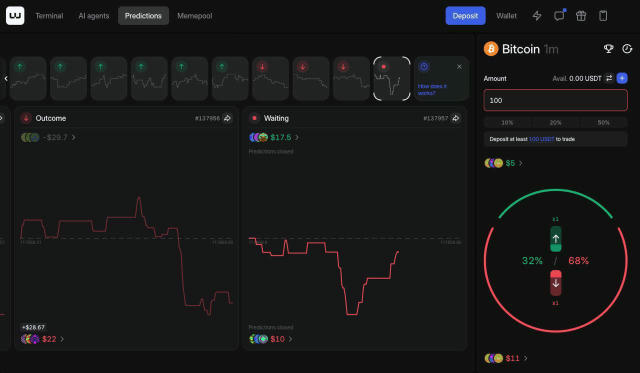Select the 10% amount preset
The image size is (640, 373).
click(x=507, y=122)
